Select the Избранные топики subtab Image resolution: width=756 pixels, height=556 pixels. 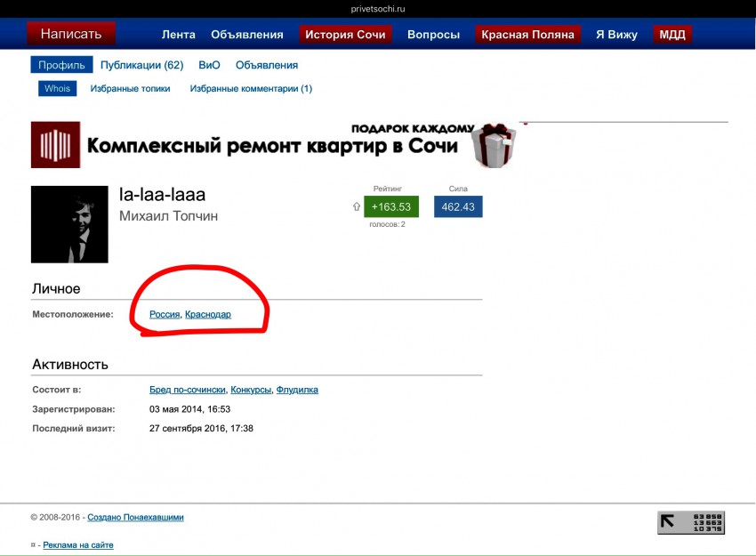[x=130, y=88]
